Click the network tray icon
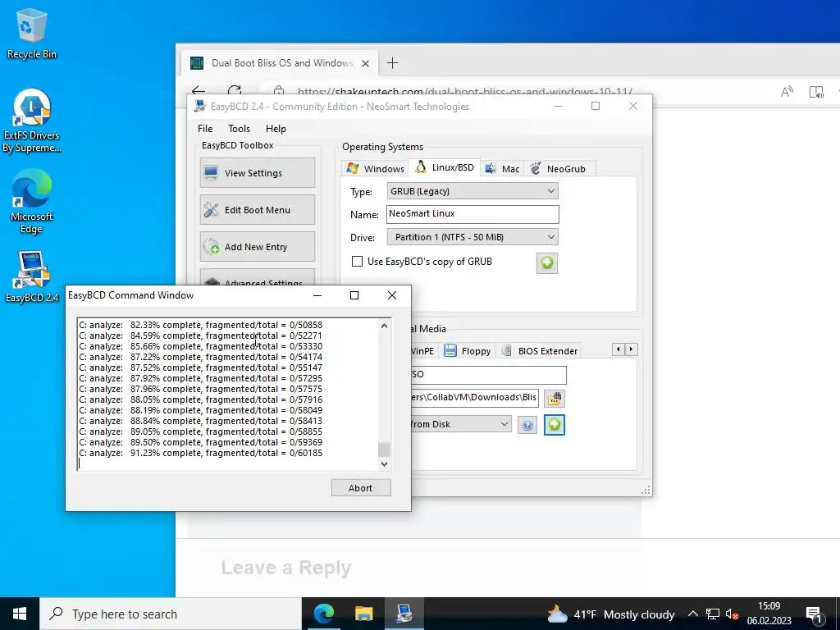 pos(713,614)
